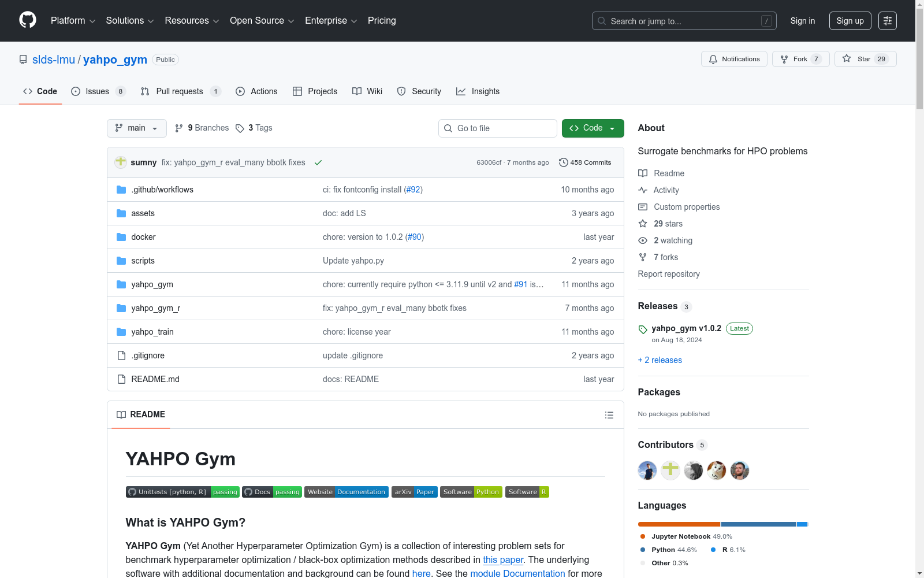Open the '+ 2 releases' link
This screenshot has width=924, height=578.
coord(660,360)
